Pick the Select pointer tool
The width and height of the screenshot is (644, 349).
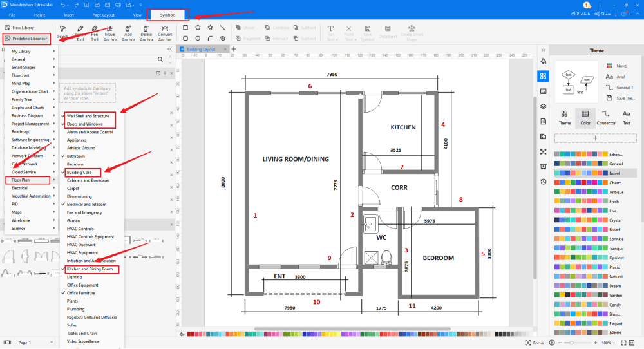[x=62, y=32]
